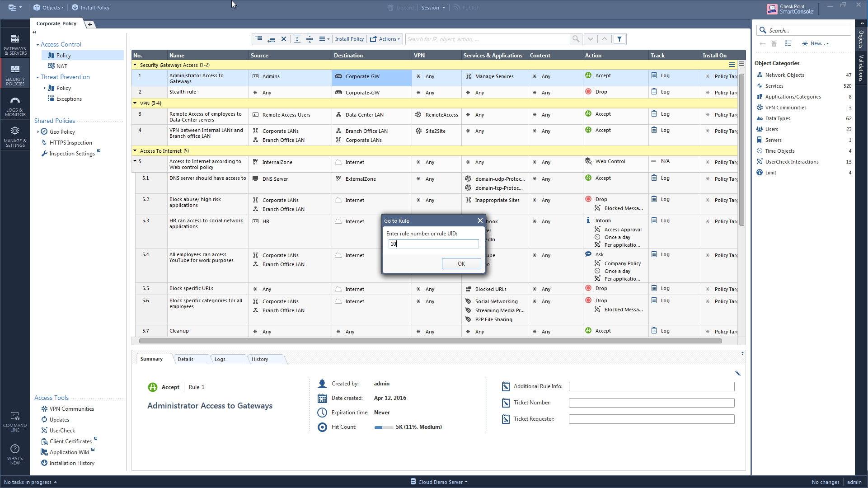Image resolution: width=868 pixels, height=488 pixels.
Task: Jump to previous search result arrow
Action: (x=605, y=39)
